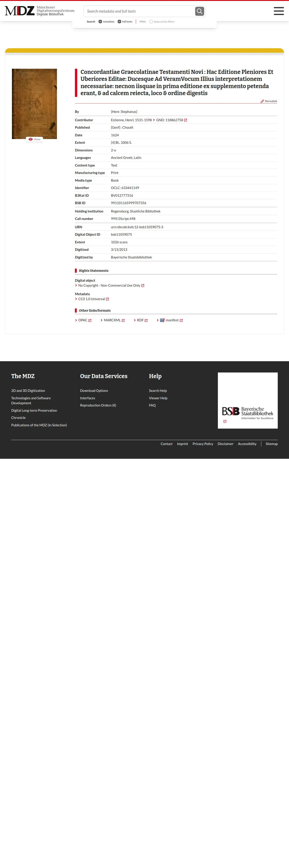Click the MARCXML external link icon
The width and height of the screenshot is (289, 868).
[123, 320]
